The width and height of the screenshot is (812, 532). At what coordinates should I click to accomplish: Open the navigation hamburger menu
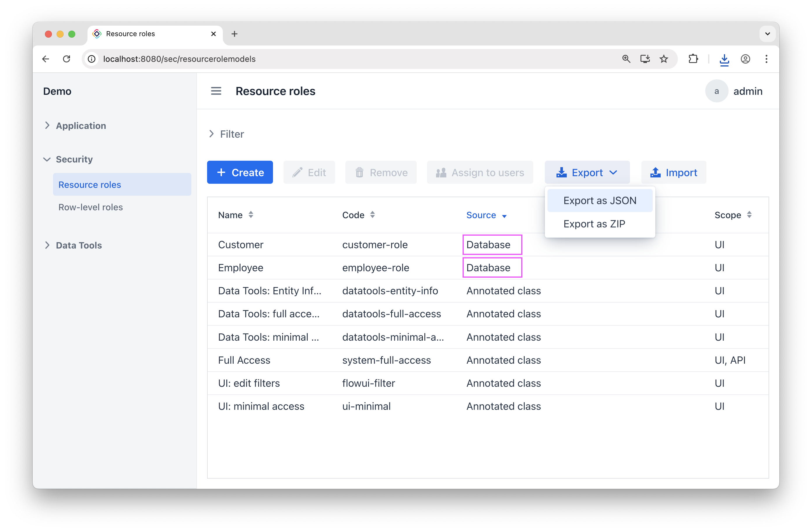coord(216,91)
